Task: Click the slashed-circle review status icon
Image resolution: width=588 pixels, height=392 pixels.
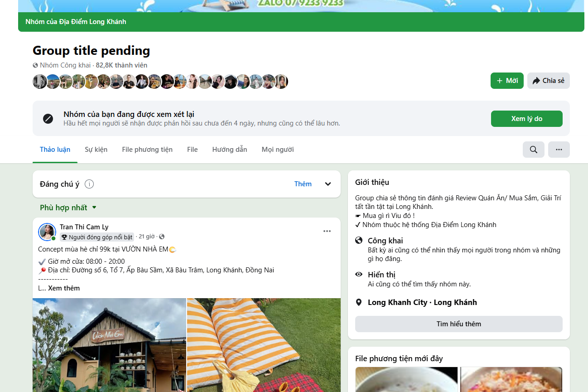Action: [48, 119]
